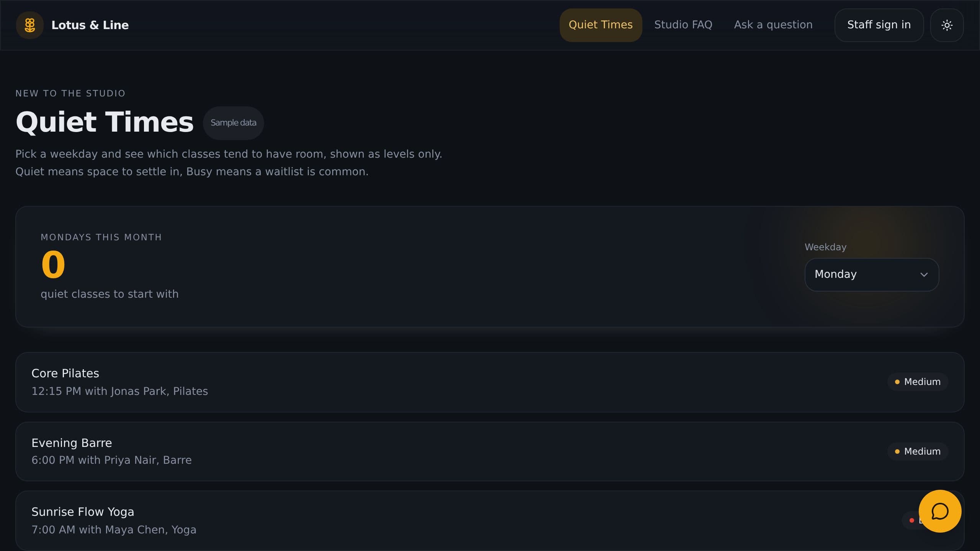Click the '7:00 AM with Maya Chen, Yoga' text
Image resolution: width=980 pixels, height=551 pixels.
pyautogui.click(x=114, y=530)
